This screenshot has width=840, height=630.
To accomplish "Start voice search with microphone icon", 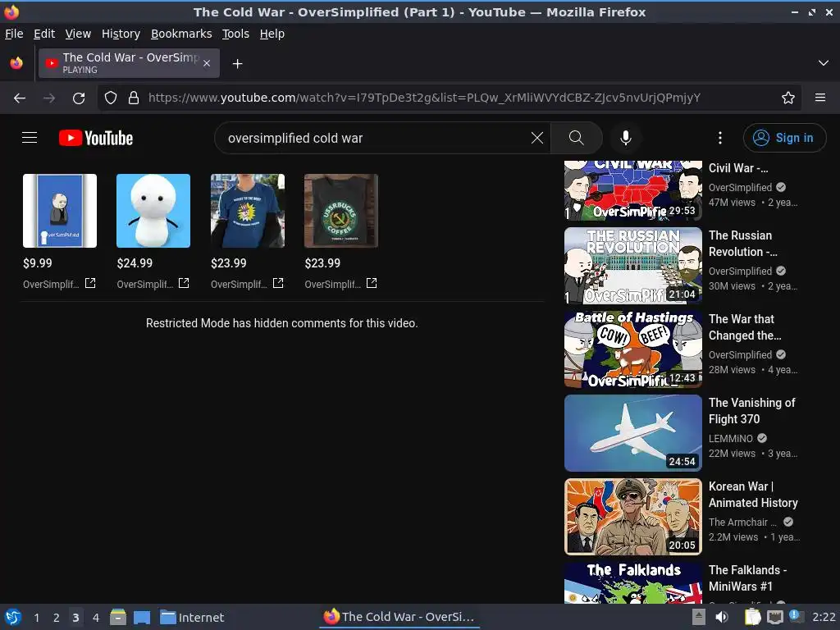I will (x=626, y=138).
